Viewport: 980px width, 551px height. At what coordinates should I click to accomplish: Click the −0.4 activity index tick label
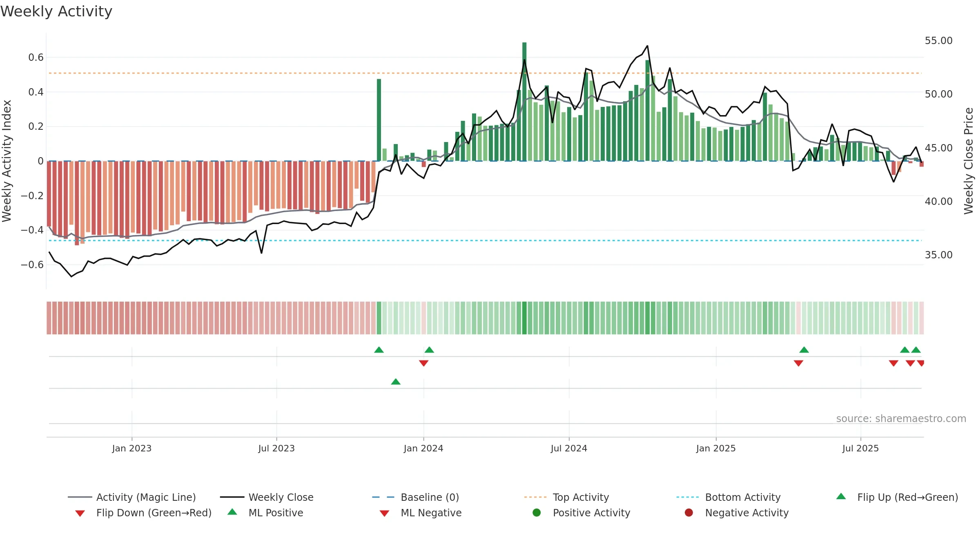point(32,230)
